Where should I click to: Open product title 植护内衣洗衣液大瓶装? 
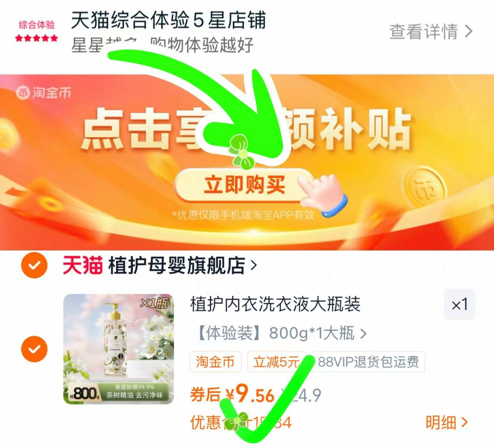pos(275,304)
